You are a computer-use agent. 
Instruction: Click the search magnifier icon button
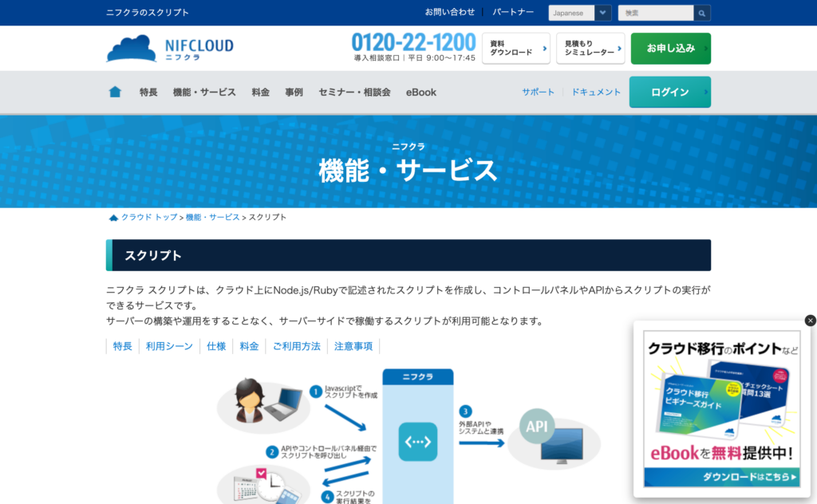(702, 13)
